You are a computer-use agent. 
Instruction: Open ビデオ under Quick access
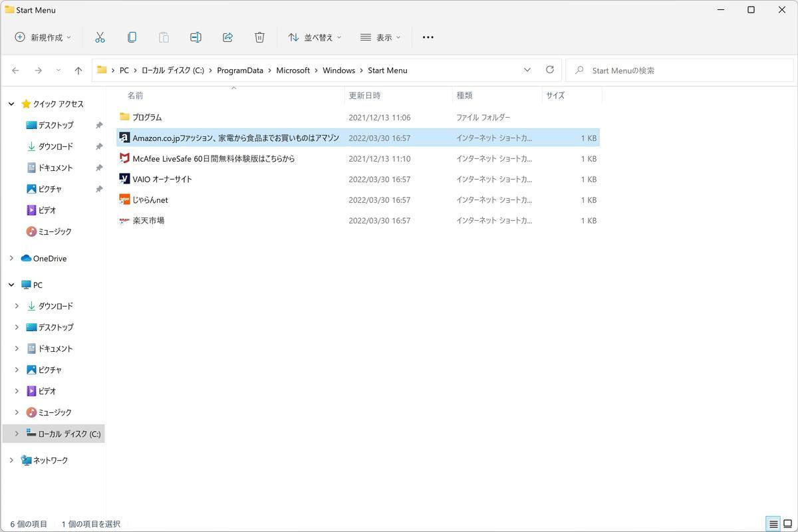coord(47,210)
